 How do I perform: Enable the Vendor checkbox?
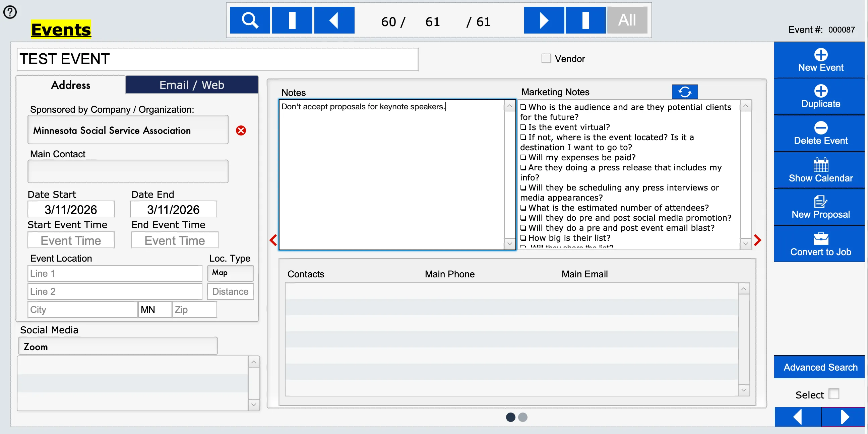(546, 58)
